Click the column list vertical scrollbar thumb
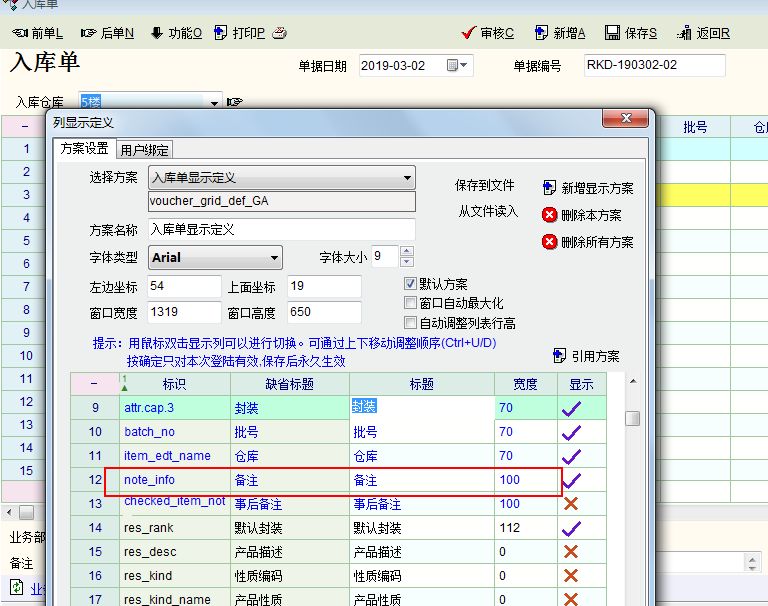 (633, 419)
